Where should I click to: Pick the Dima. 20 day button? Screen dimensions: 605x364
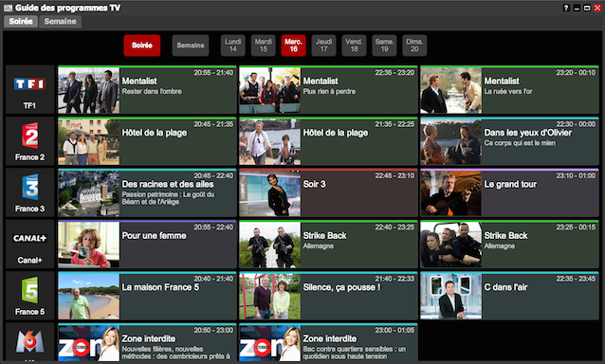point(414,45)
